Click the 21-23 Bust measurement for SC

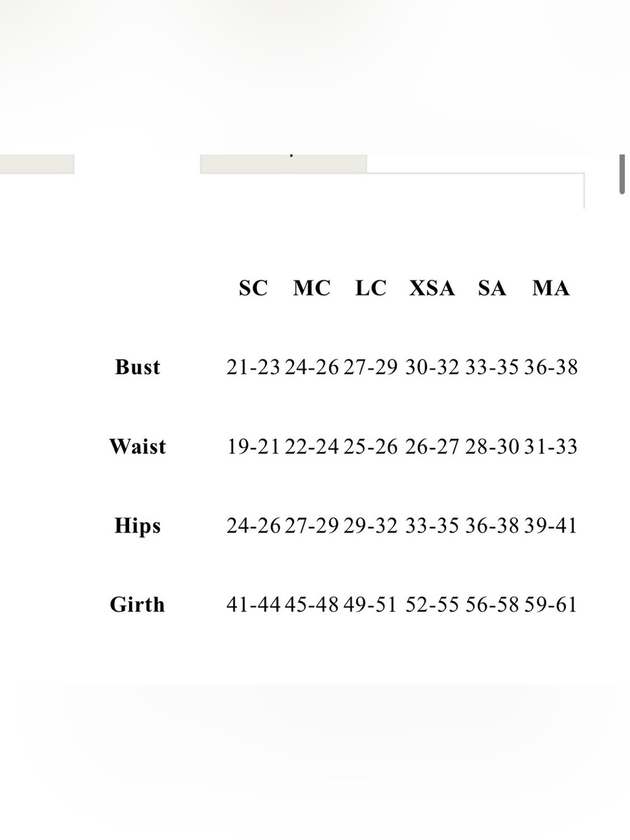[x=253, y=367]
